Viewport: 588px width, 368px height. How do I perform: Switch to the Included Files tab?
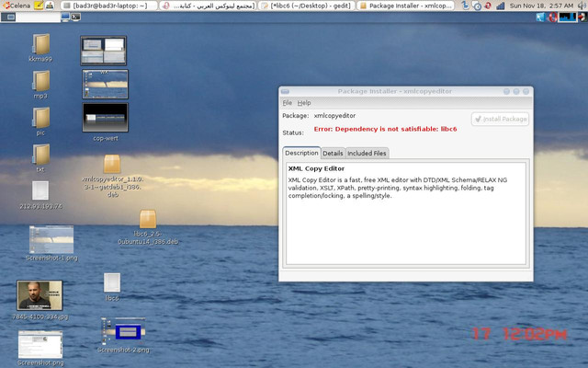click(x=367, y=154)
